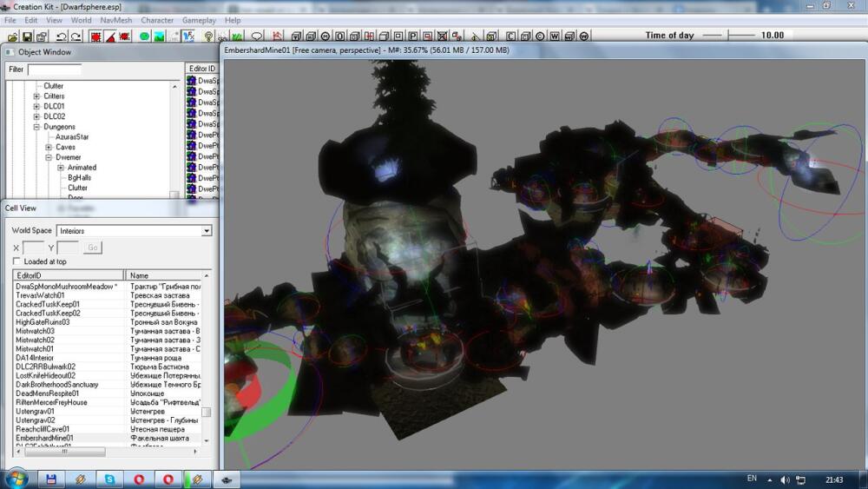The height and width of the screenshot is (489, 868).
Task: Open the NavMesh menu
Action: [x=116, y=20]
